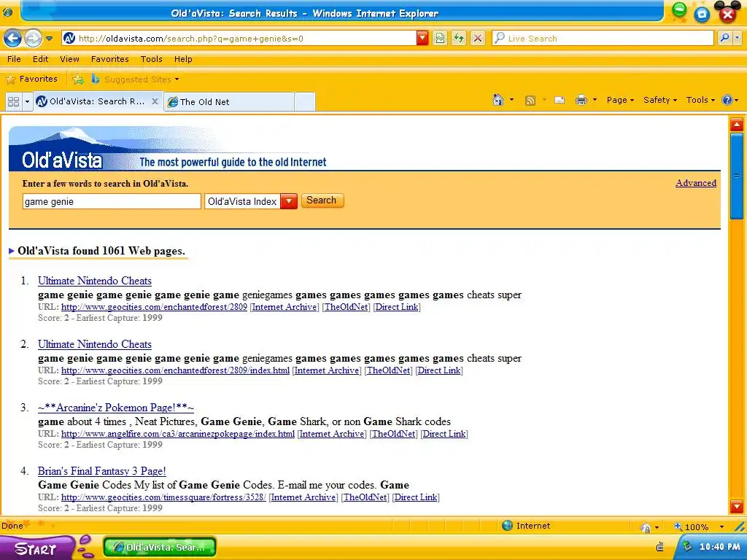Click the Home icon in command bar

point(498,100)
